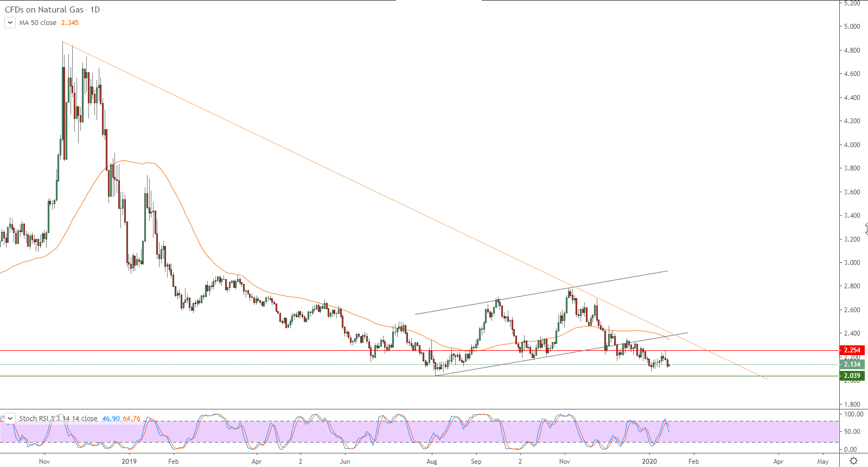Select the green 2.039 price label

(x=852, y=376)
